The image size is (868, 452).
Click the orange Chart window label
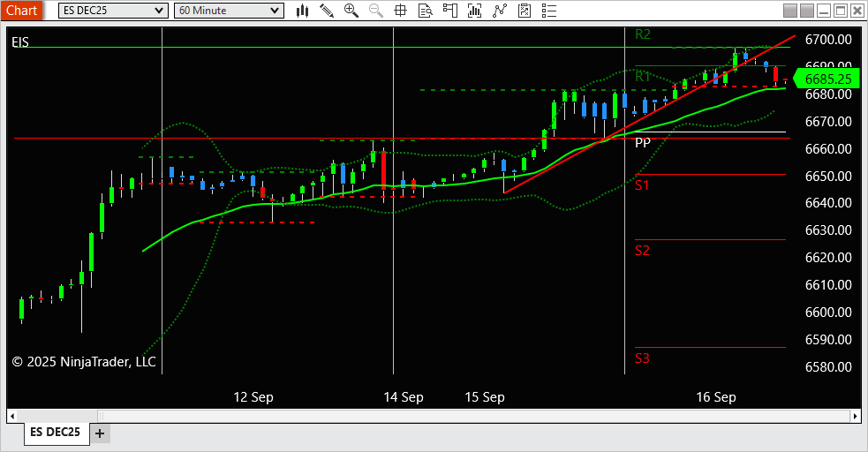[21, 11]
